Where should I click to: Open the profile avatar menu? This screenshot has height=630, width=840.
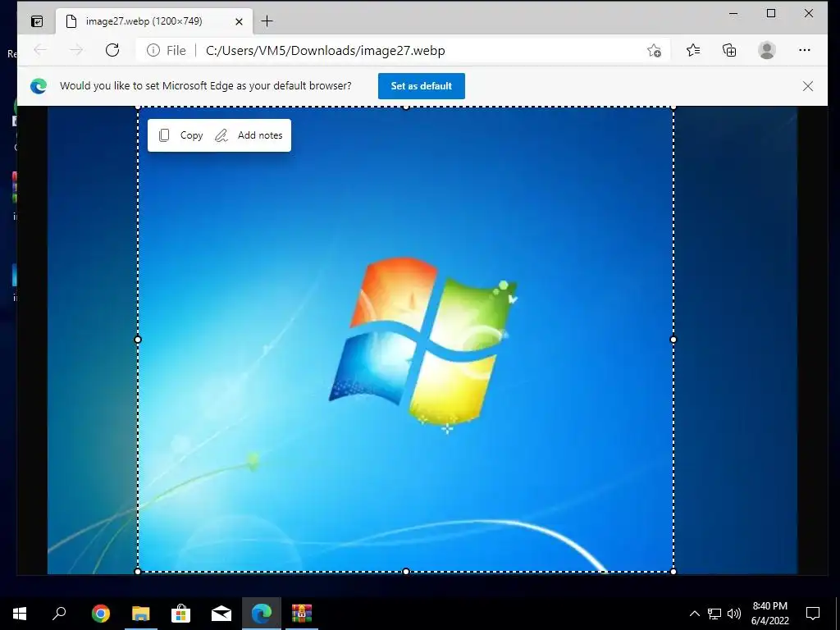(x=767, y=50)
